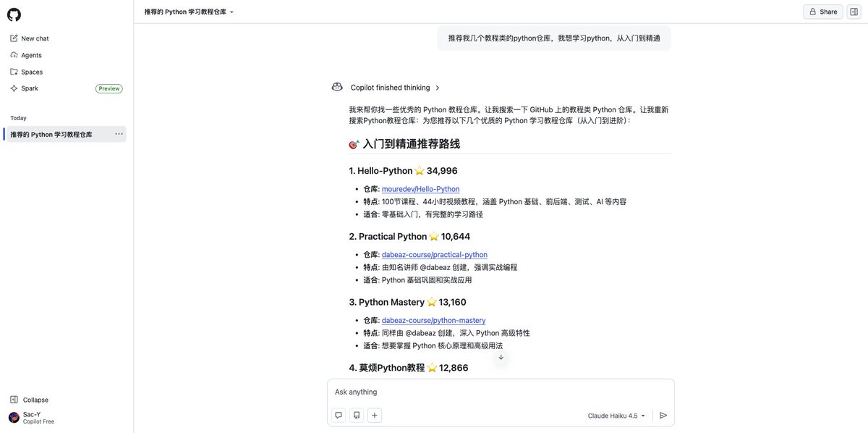Viewport: 868px width, 433px height.
Task: Click the user message bubble about python仓库
Action: point(554,38)
